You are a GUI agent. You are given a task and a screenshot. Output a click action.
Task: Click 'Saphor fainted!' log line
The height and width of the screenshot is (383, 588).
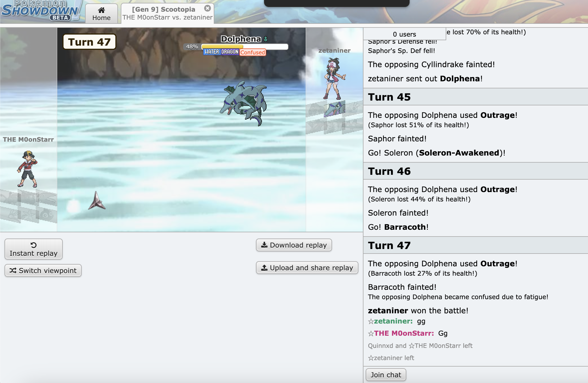[x=397, y=139]
